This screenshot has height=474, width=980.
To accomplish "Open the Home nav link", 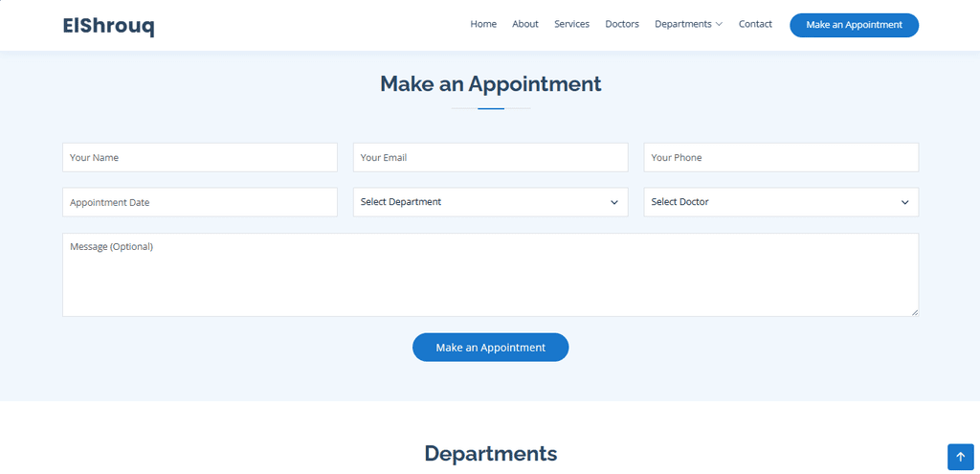I will coord(483,24).
